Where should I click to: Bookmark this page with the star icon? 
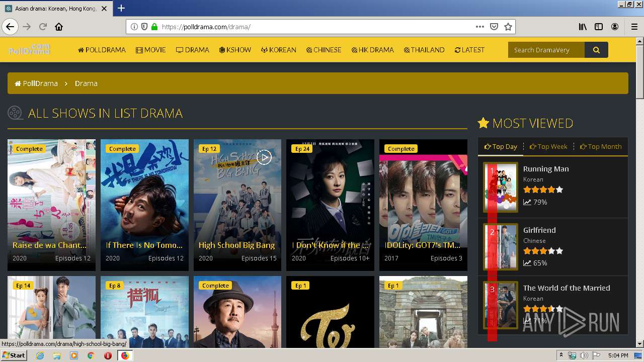[508, 27]
